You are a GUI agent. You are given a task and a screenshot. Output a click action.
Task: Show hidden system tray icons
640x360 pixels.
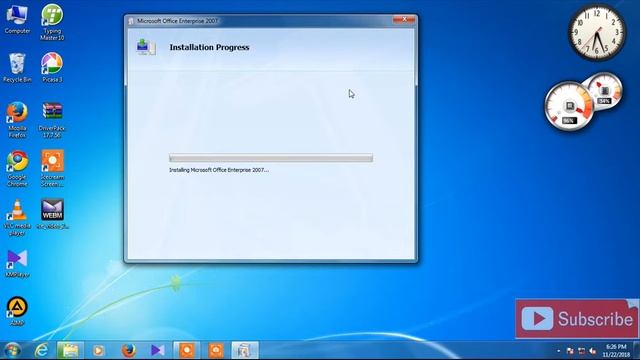pos(559,351)
